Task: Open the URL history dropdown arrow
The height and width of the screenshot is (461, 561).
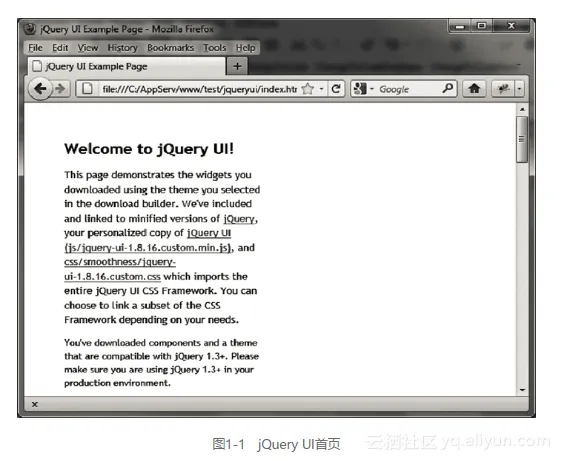Action: tap(322, 88)
